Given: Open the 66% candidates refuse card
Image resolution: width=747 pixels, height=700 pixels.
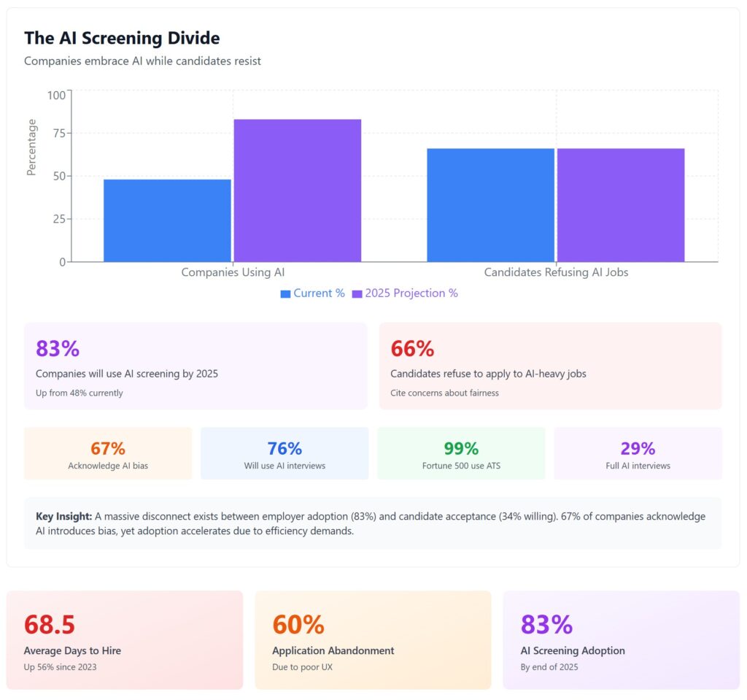Looking at the screenshot, I should tap(550, 366).
